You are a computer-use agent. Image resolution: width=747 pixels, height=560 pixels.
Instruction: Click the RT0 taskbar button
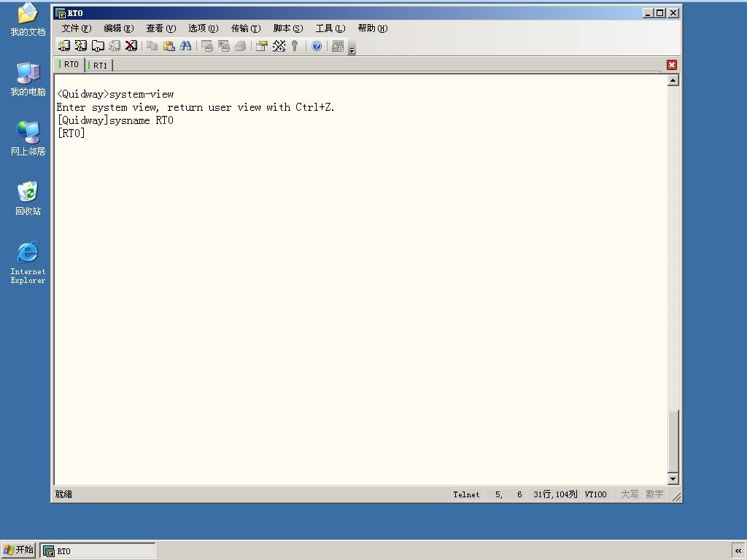pos(98,551)
